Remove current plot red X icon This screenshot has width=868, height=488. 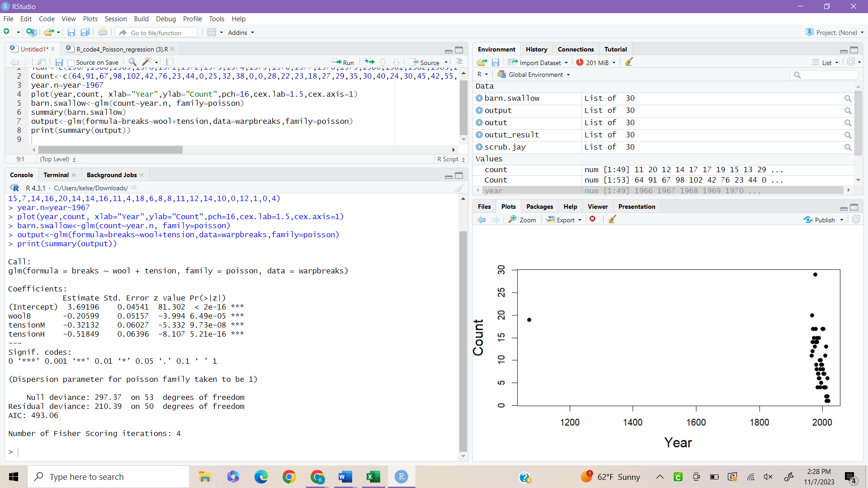click(x=593, y=219)
